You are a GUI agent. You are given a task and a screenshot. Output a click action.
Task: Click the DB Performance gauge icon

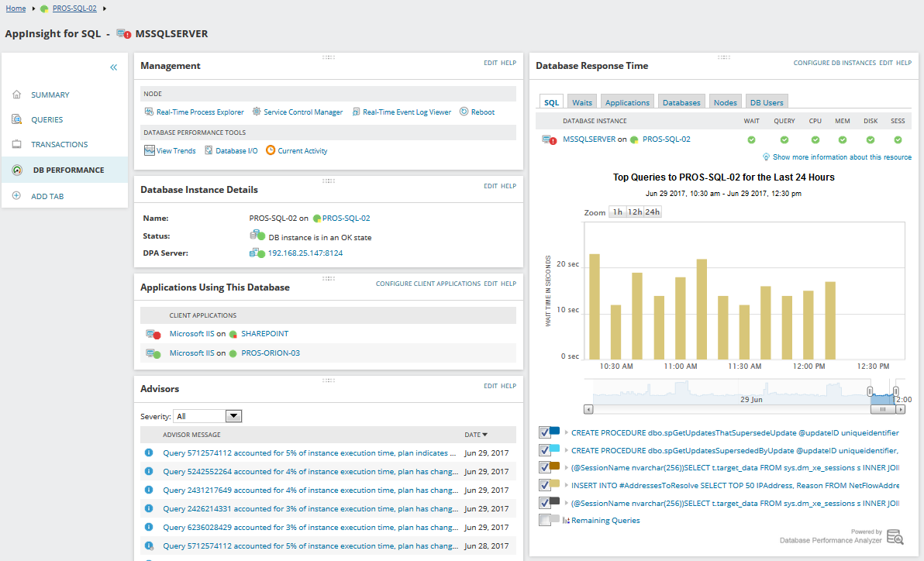[x=17, y=170]
